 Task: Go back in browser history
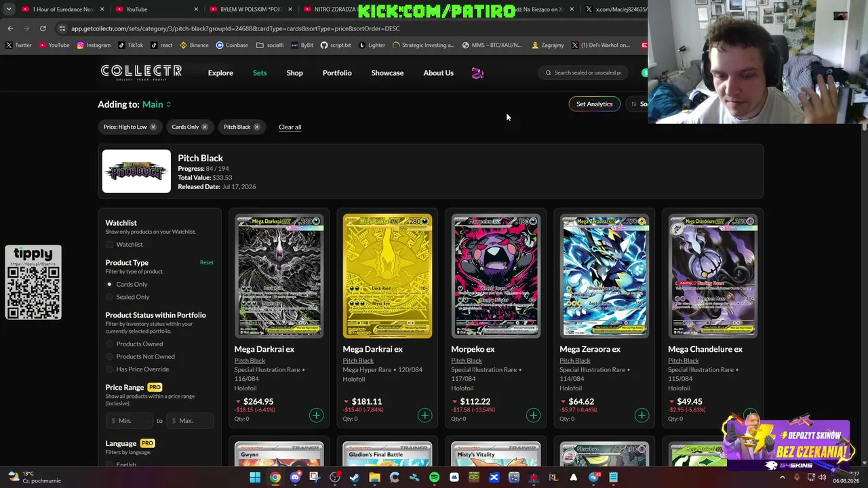tap(10, 28)
